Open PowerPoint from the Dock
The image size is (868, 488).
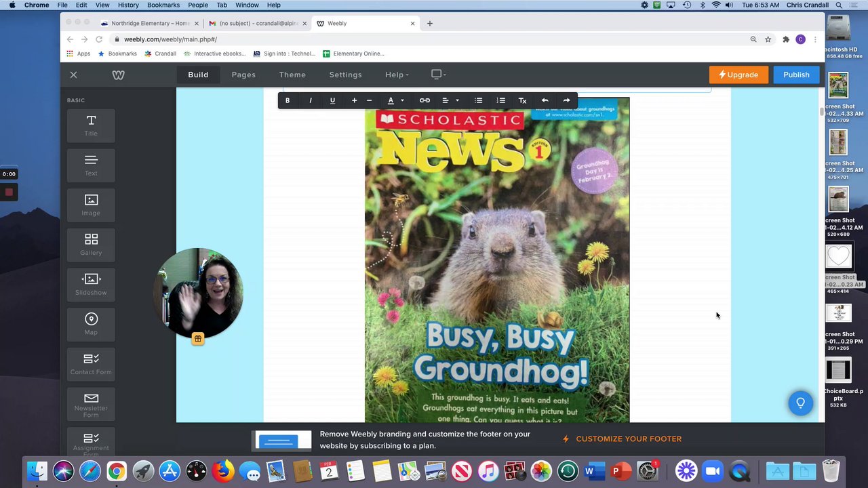coord(621,470)
